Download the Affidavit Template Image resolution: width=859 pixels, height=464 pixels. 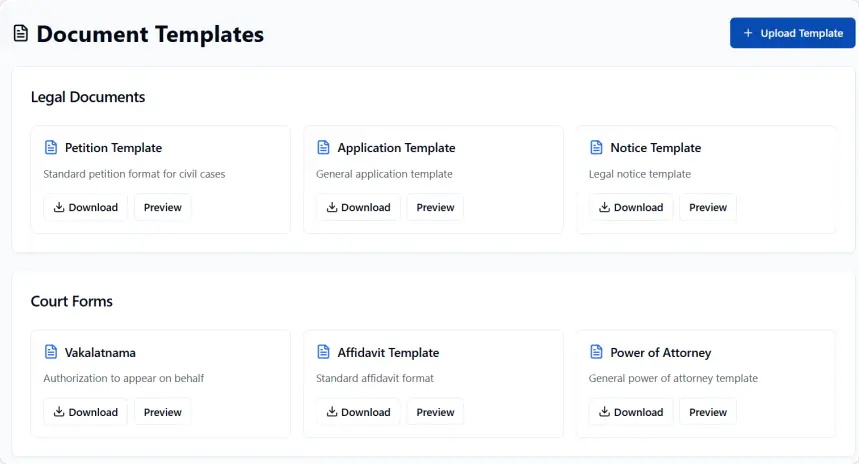pyautogui.click(x=358, y=412)
